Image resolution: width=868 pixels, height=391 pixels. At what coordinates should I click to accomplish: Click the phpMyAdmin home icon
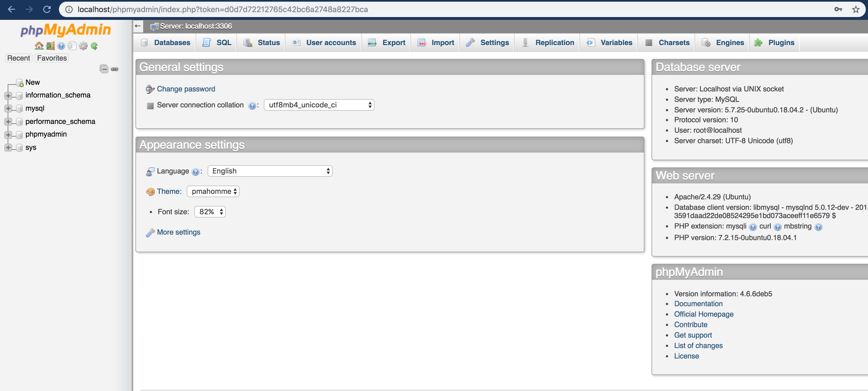(x=38, y=46)
